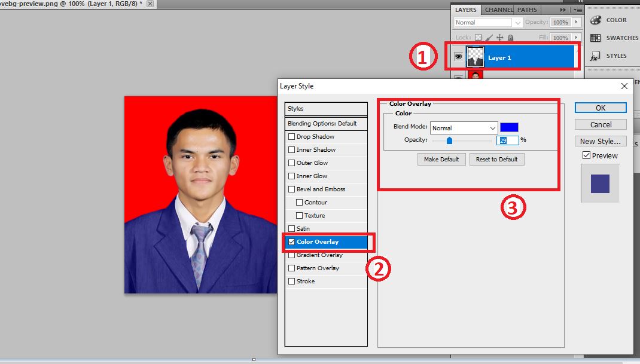Open the layer blend mode Normal dropdown
640x364 pixels.
488,23
